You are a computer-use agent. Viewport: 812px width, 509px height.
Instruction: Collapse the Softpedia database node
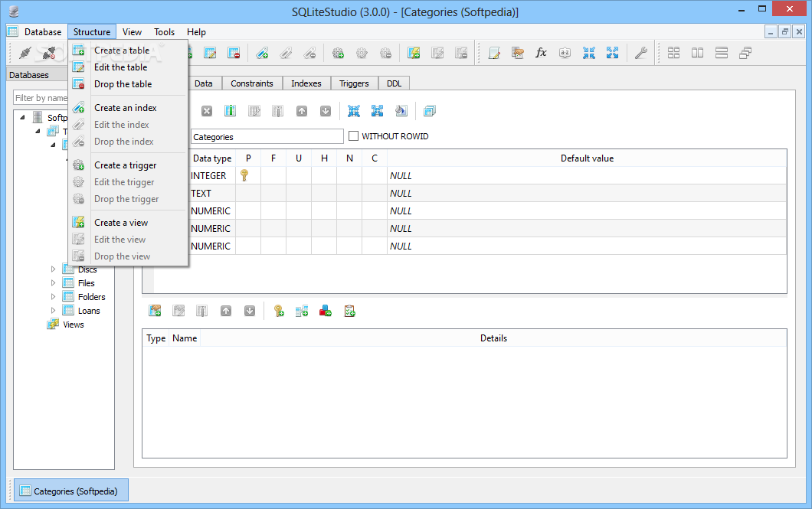(x=22, y=117)
